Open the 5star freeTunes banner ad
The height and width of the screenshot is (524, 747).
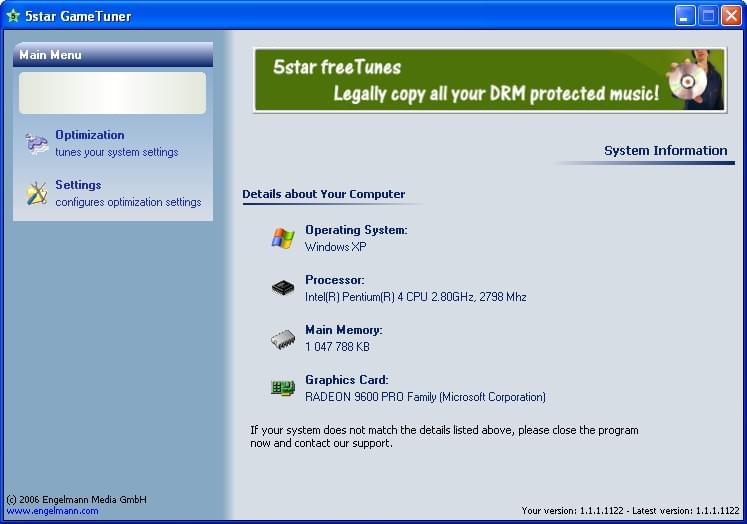point(490,80)
